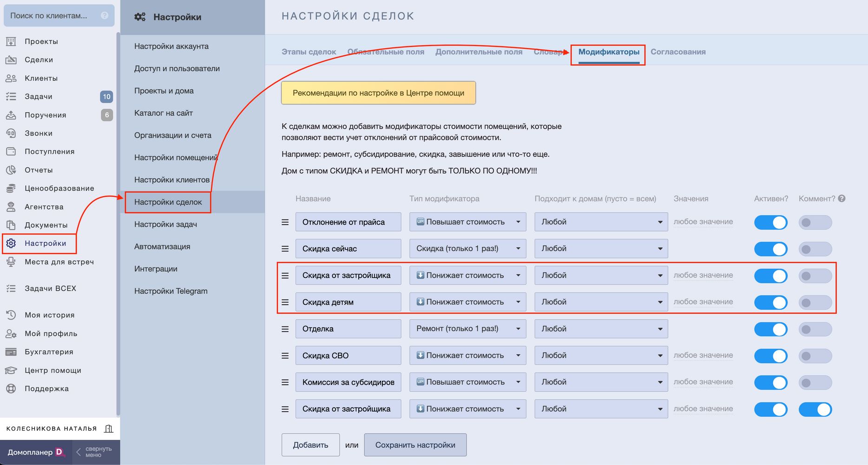The height and width of the screenshot is (465, 868).
Task: Open the Reports pie chart icon
Action: pos(11,170)
